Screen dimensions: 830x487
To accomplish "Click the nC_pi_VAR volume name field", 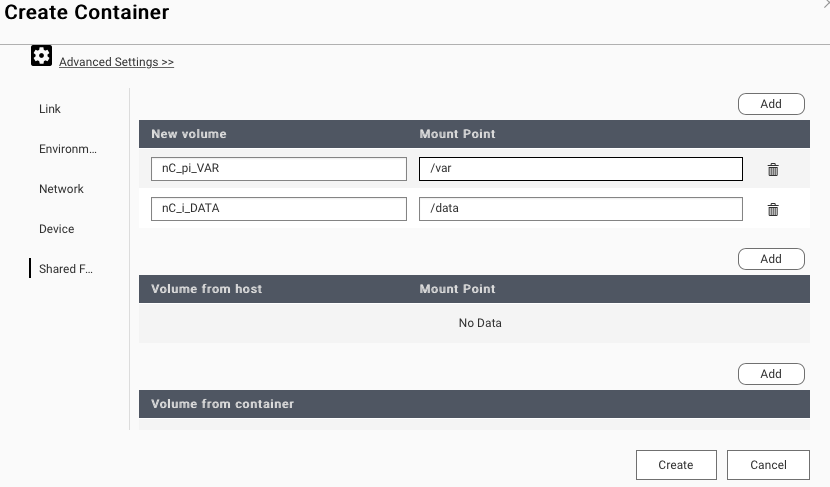I will pyautogui.click(x=279, y=169).
